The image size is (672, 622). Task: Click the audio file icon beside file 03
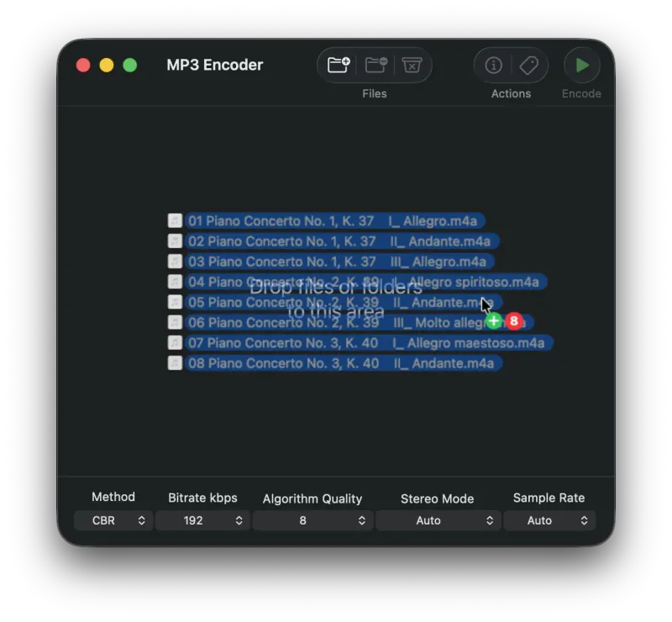pyautogui.click(x=175, y=261)
